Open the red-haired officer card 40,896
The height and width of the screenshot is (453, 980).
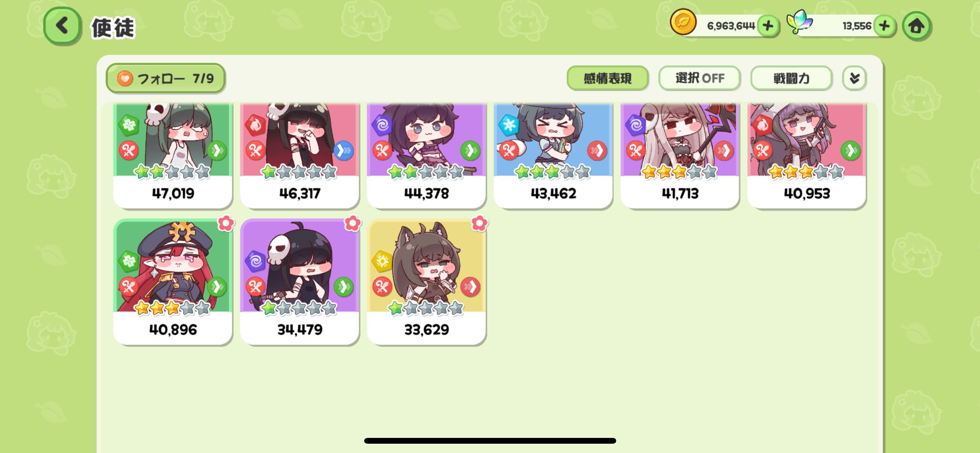[x=173, y=281]
